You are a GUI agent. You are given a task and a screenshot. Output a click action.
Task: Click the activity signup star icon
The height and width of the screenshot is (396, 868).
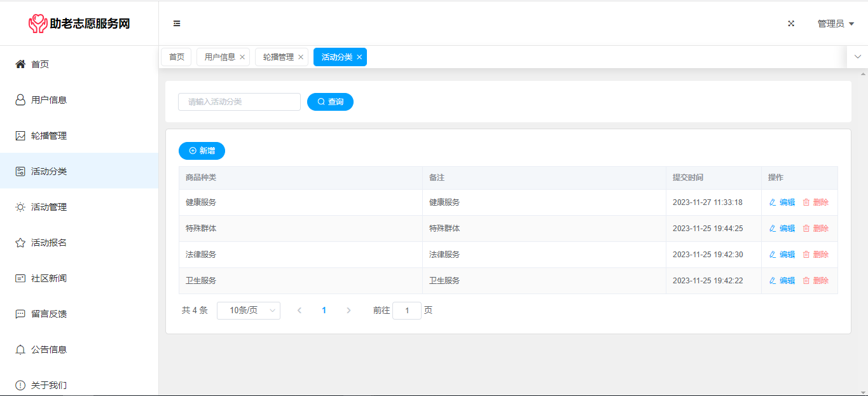pyautogui.click(x=20, y=243)
